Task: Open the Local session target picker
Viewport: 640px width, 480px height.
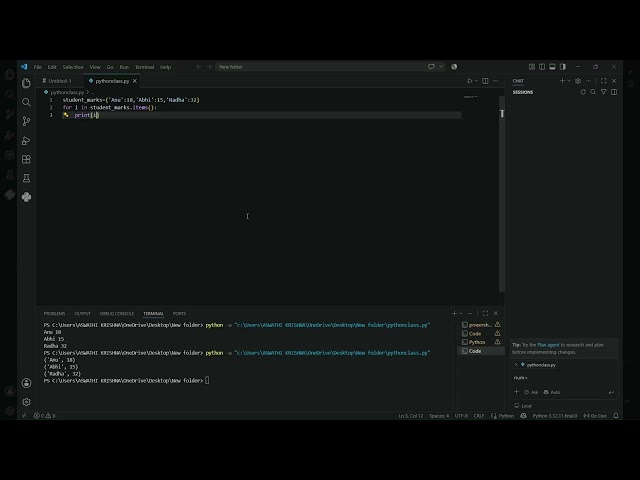Action: [x=523, y=406]
